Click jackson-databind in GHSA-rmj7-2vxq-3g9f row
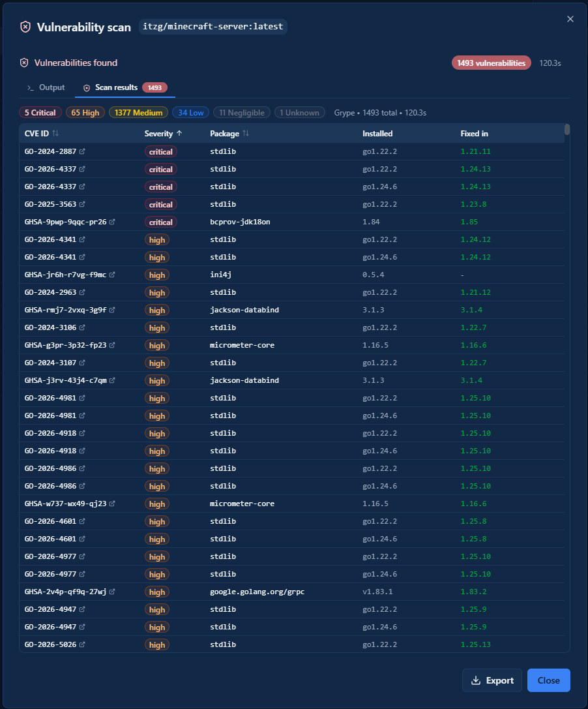The image size is (588, 709). pos(244,310)
